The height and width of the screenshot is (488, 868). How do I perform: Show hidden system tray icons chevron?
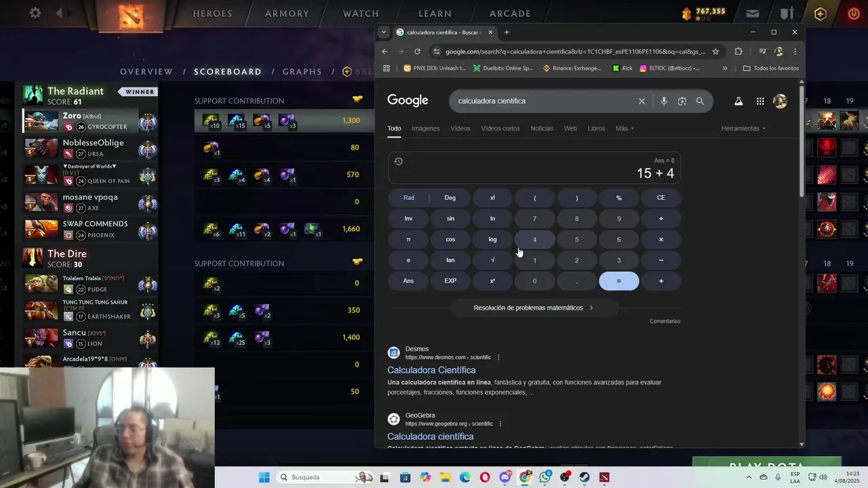coord(748,477)
